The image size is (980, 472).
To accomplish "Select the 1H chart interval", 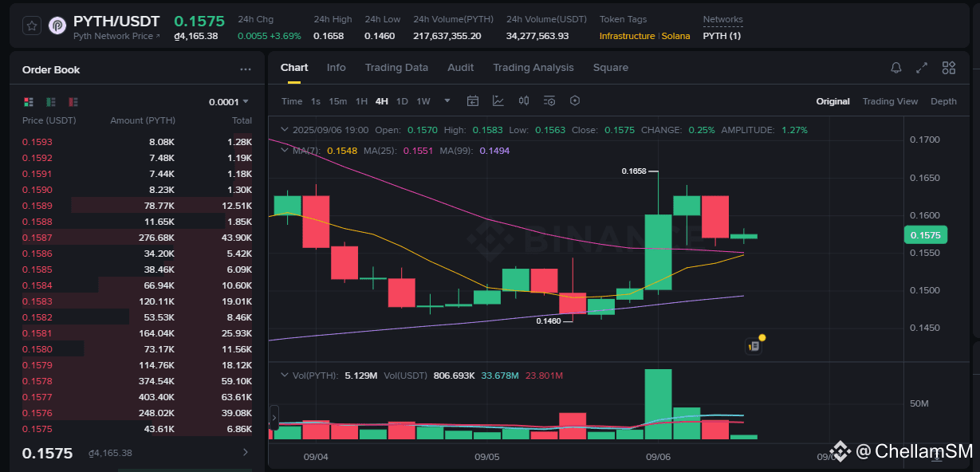I will click(x=361, y=101).
